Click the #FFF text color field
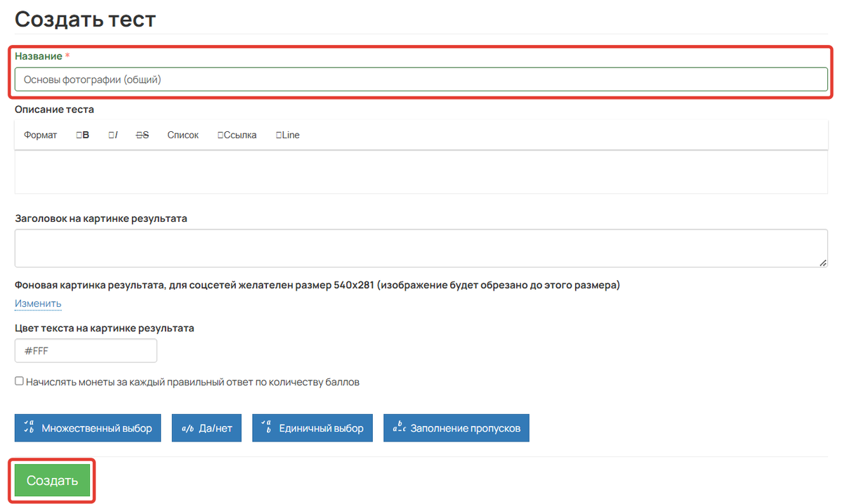The height and width of the screenshot is (504, 842). tap(86, 350)
